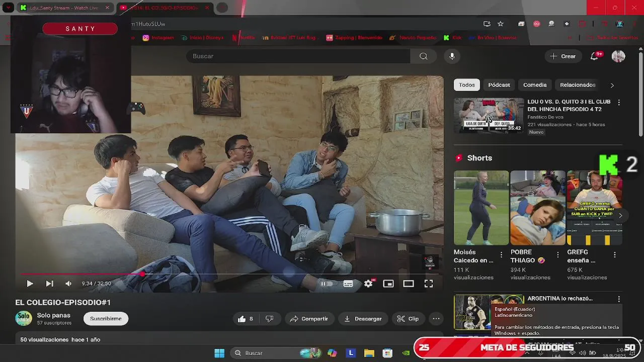644x362 pixels.
Task: Click the taskbar Buscar search box
Action: tap(276, 353)
